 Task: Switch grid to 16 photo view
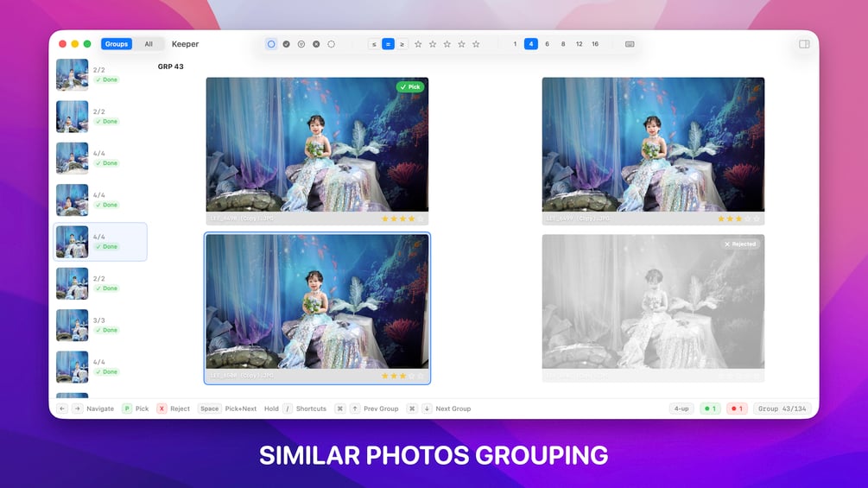tap(595, 44)
